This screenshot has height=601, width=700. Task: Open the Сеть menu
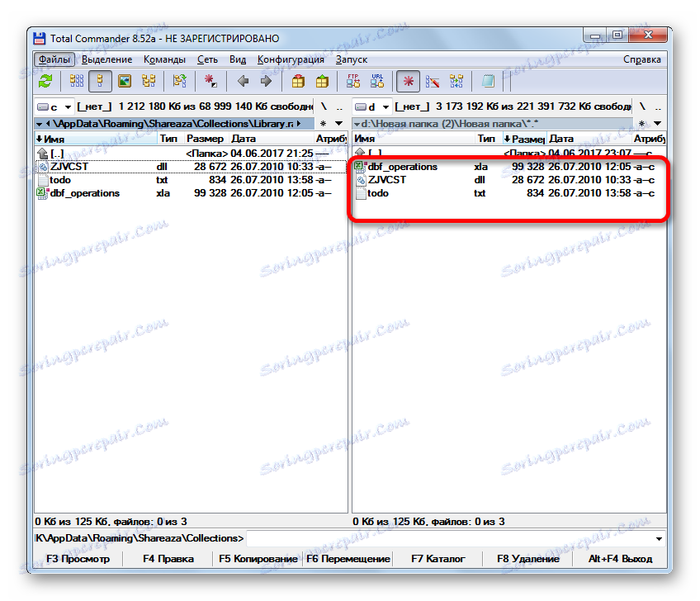(207, 59)
